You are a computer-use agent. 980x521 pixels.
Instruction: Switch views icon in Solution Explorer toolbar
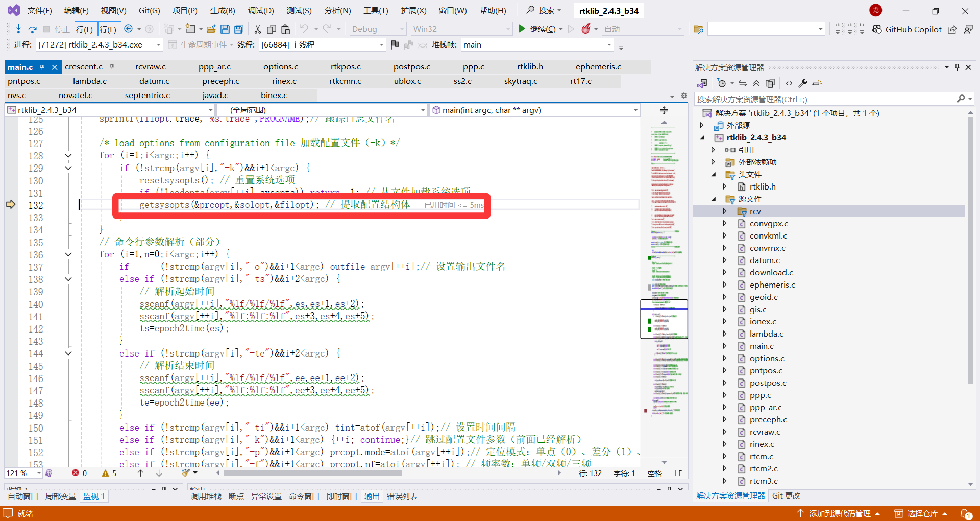[702, 83]
